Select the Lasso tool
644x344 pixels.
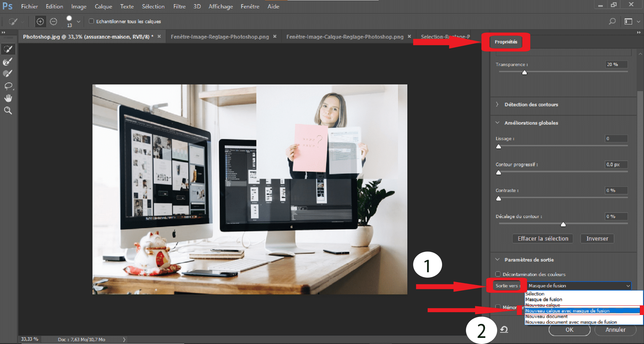[x=8, y=86]
